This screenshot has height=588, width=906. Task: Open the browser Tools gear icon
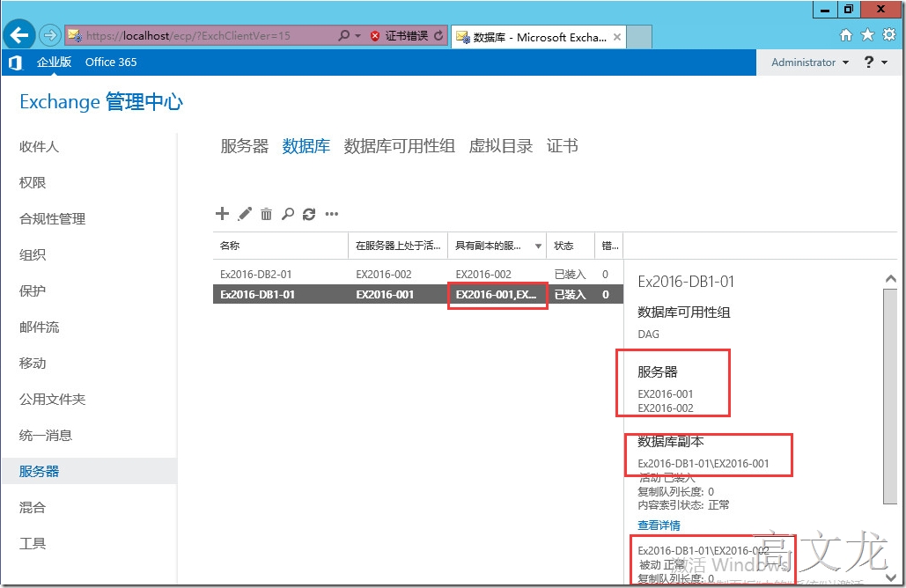tap(889, 34)
